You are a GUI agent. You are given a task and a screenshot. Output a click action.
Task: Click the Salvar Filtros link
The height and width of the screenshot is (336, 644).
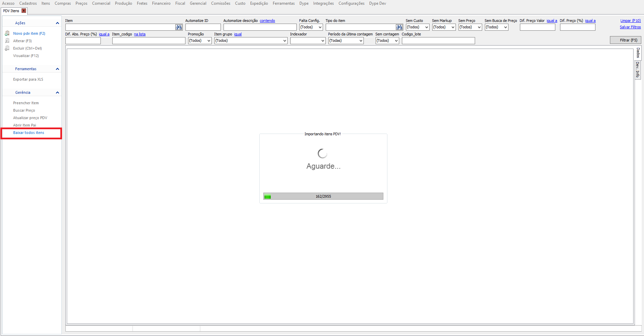pyautogui.click(x=630, y=27)
